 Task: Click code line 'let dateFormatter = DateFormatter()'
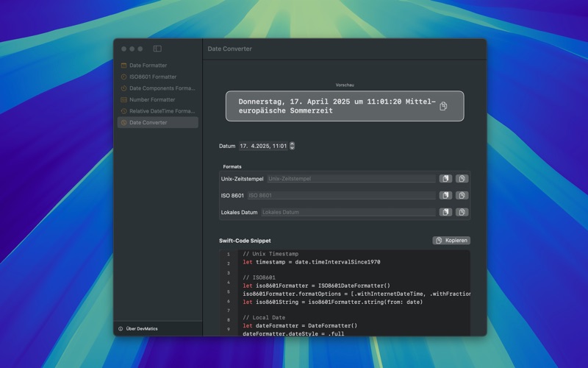[x=300, y=325]
